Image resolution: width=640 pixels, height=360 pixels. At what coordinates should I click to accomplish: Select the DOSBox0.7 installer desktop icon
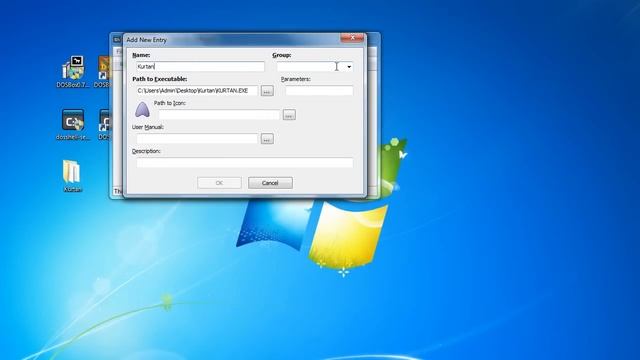point(73,72)
